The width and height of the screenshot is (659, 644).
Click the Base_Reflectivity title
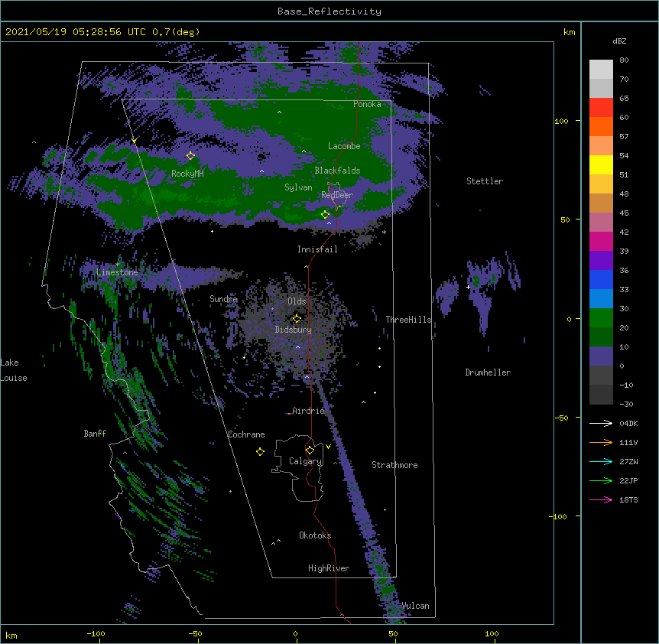click(x=329, y=11)
